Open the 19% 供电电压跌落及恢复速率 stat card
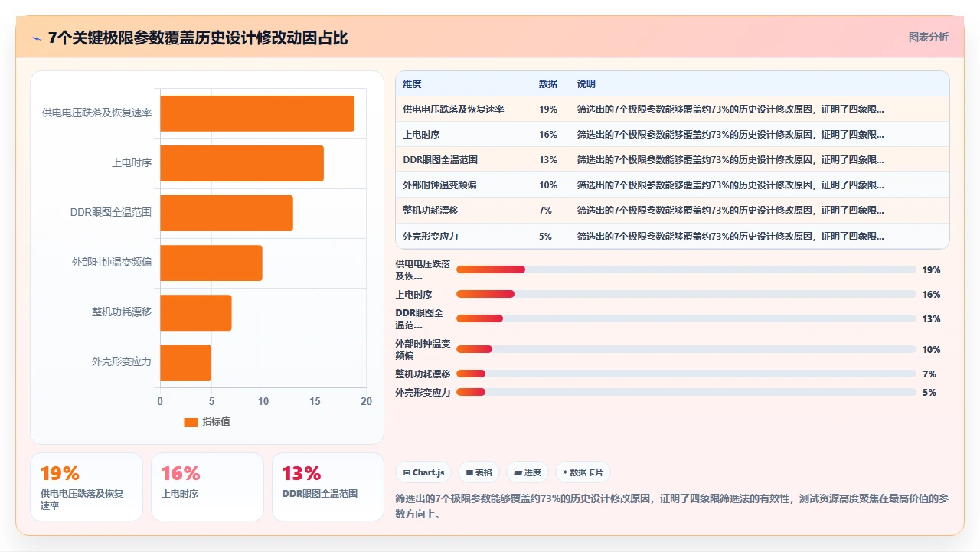980x552 pixels. pyautogui.click(x=87, y=487)
